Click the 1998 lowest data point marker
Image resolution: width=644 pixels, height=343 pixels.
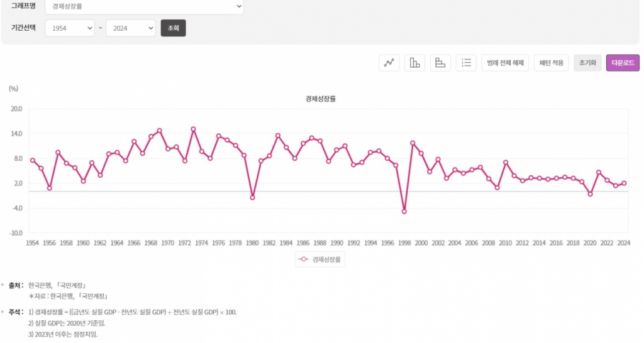coord(404,212)
